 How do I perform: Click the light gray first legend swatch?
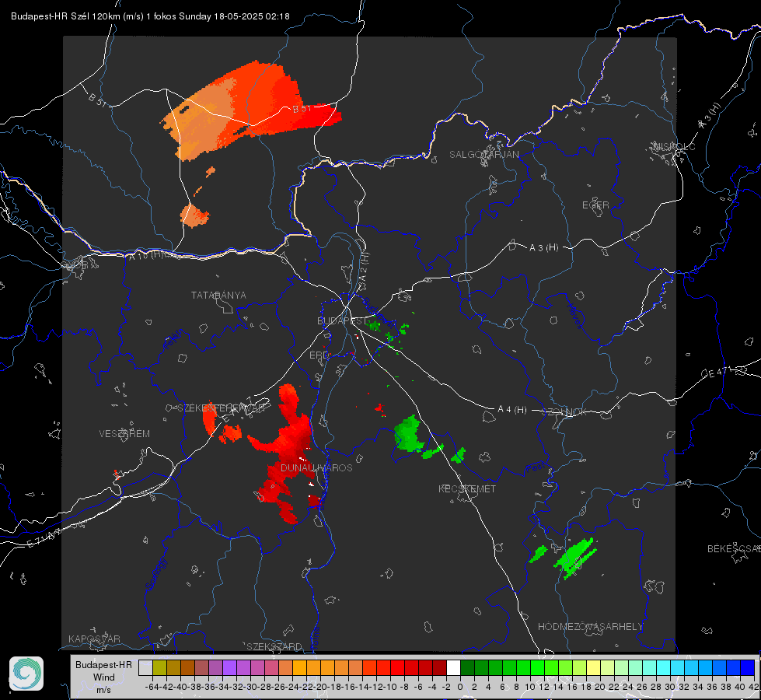click(145, 668)
